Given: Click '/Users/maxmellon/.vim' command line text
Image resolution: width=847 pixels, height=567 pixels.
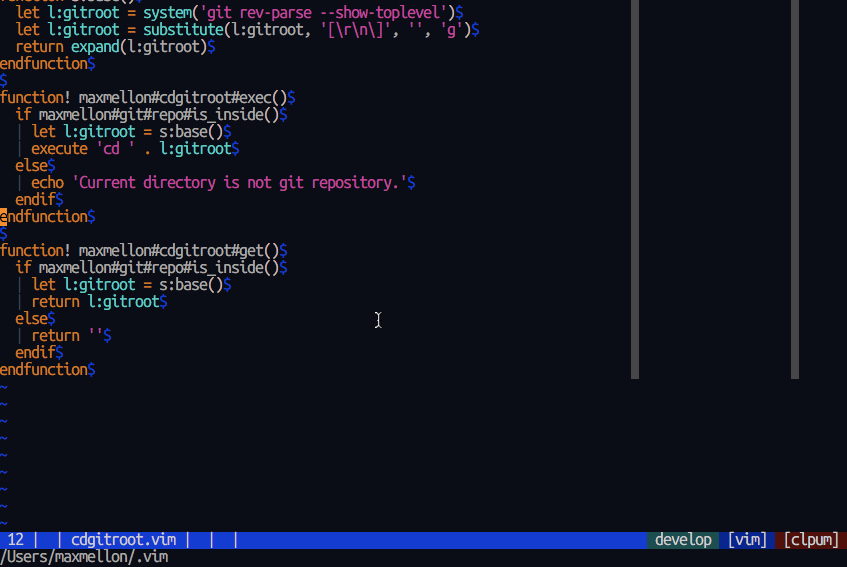Looking at the screenshot, I should 84,557.
